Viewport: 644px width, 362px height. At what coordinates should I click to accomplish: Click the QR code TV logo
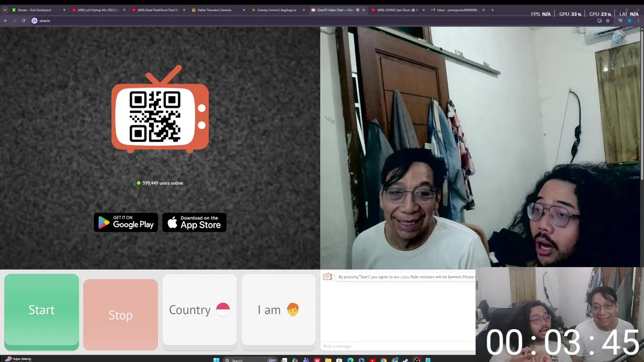pos(160,110)
